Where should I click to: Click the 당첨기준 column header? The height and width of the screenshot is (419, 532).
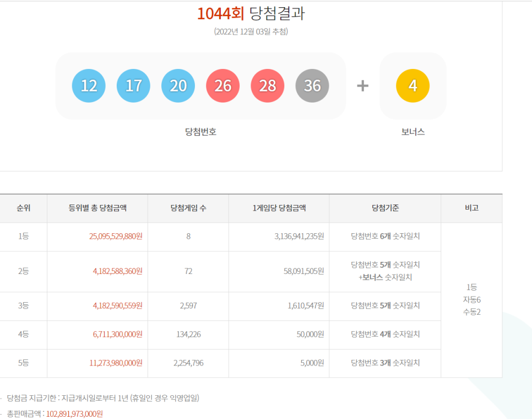pos(385,208)
